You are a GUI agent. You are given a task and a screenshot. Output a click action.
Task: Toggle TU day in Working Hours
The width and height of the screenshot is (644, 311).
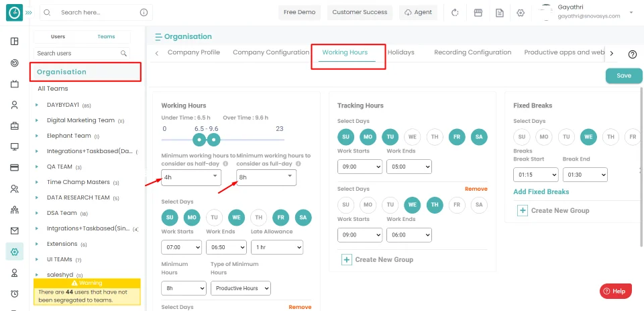click(214, 217)
